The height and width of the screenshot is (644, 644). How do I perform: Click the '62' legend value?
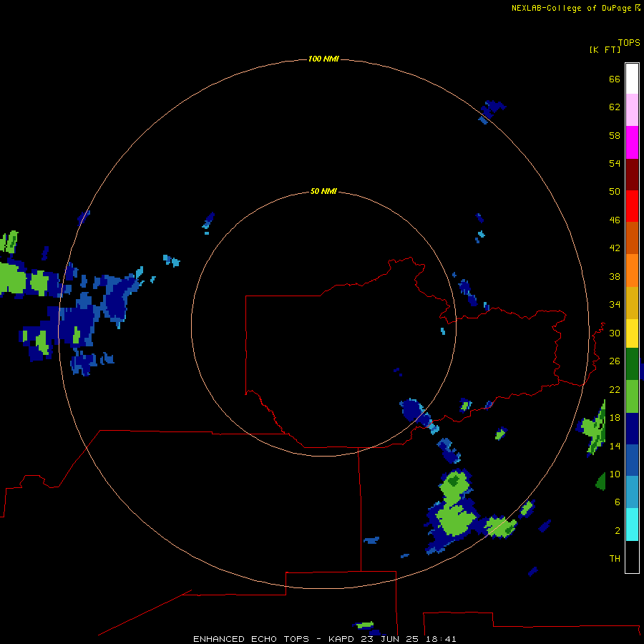click(x=615, y=107)
